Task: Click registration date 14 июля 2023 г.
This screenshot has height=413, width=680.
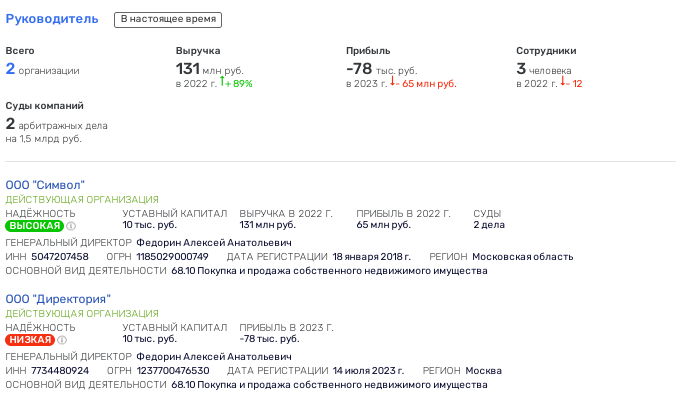Action: pos(369,371)
